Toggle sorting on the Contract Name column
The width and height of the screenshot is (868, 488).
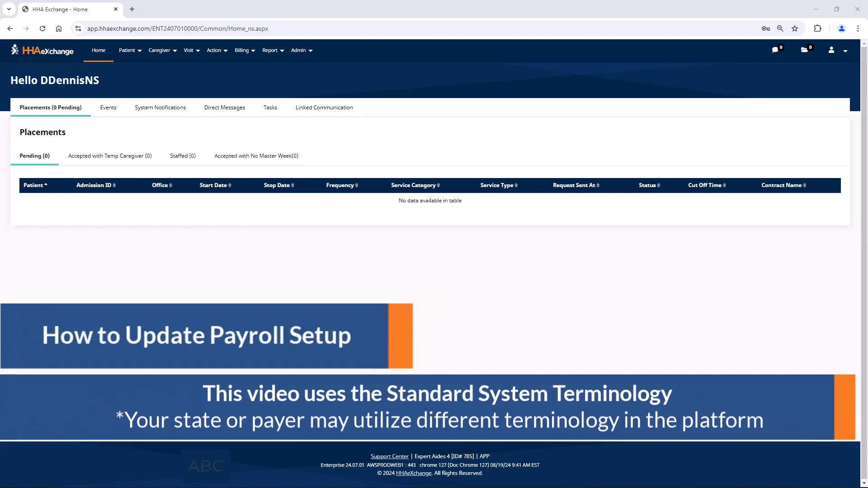click(x=783, y=185)
